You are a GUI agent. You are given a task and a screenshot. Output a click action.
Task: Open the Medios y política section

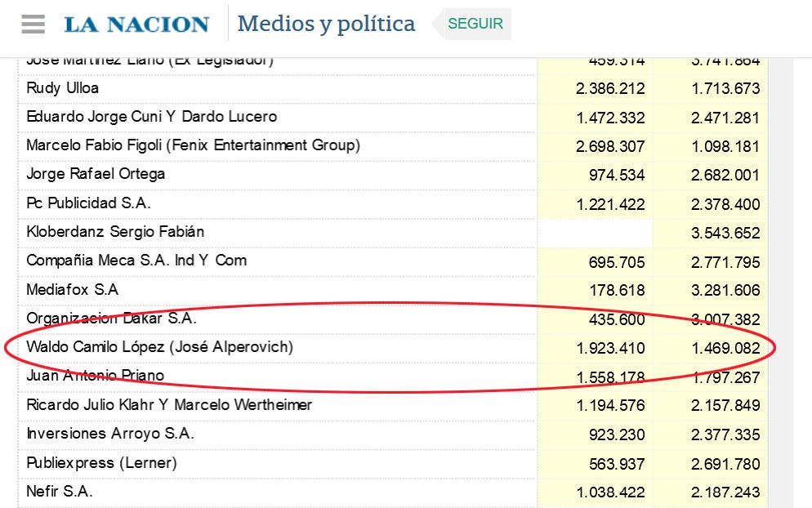coord(326,24)
